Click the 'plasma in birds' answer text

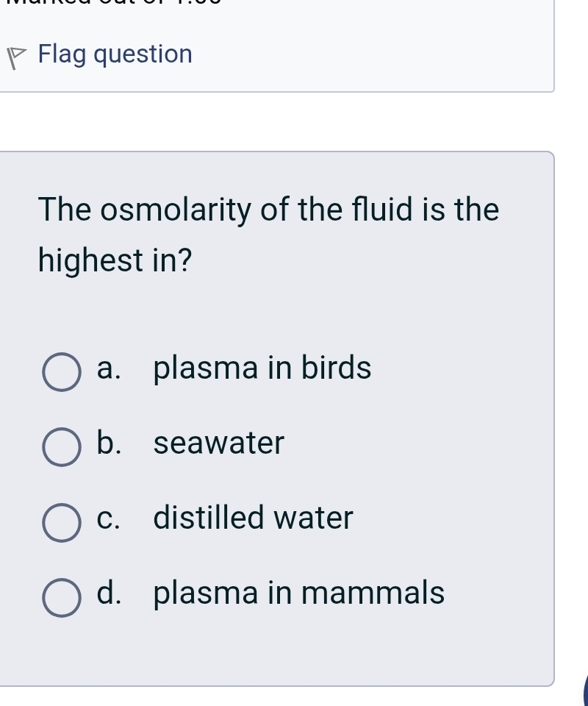pyautogui.click(x=262, y=368)
